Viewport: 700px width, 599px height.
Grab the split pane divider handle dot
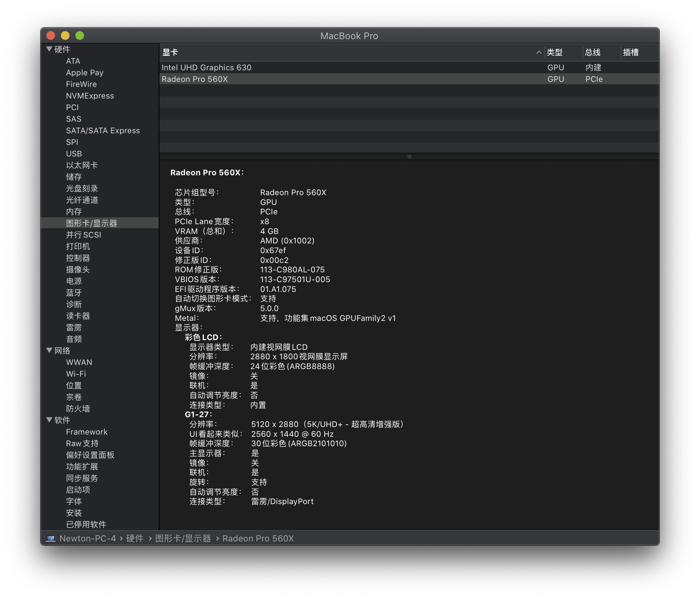coord(409,156)
